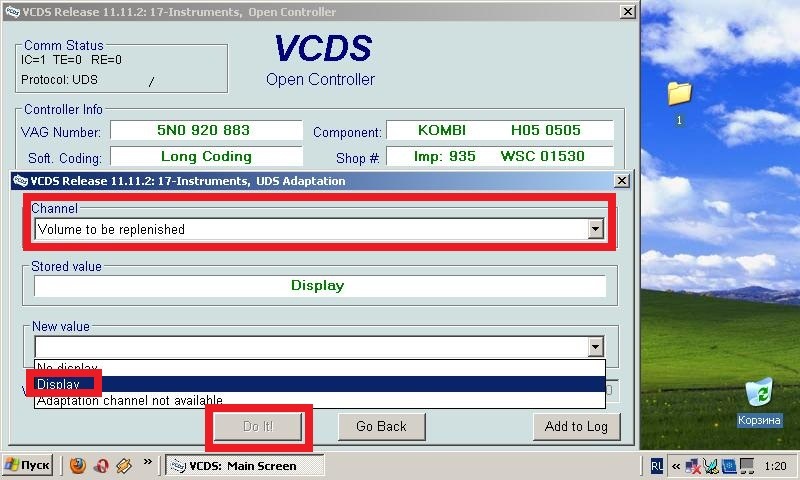Viewport: 800px width, 480px height.
Task: Click the third quick launch icon beside Opera
Action: pyautogui.click(x=124, y=465)
